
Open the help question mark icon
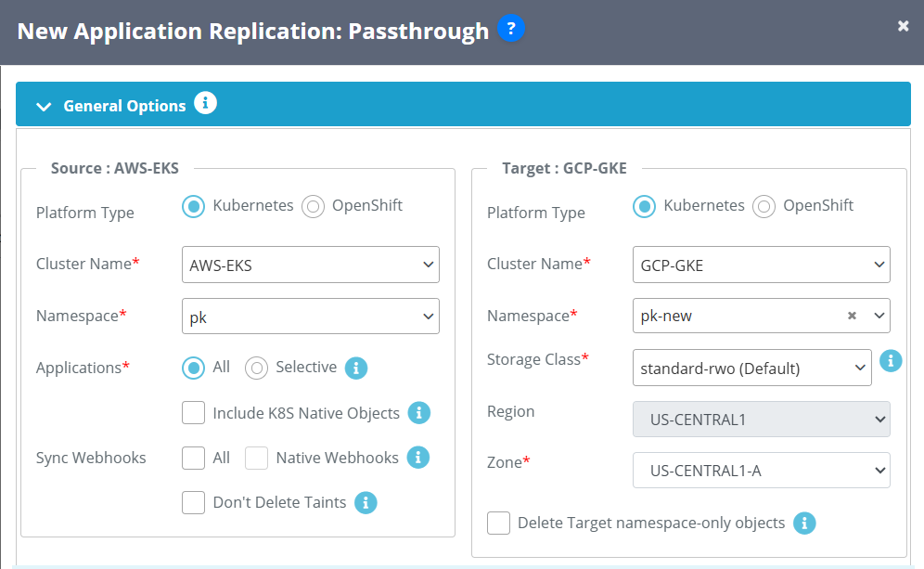(511, 28)
